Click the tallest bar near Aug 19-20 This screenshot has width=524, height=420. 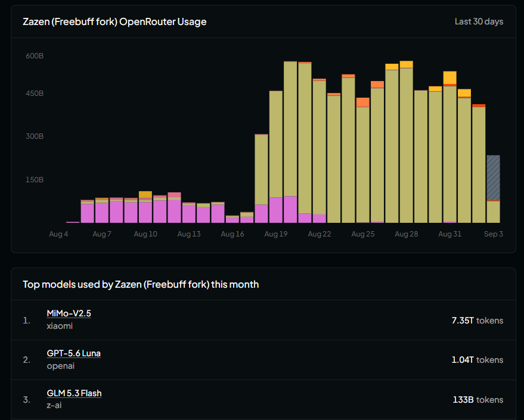(x=290, y=142)
